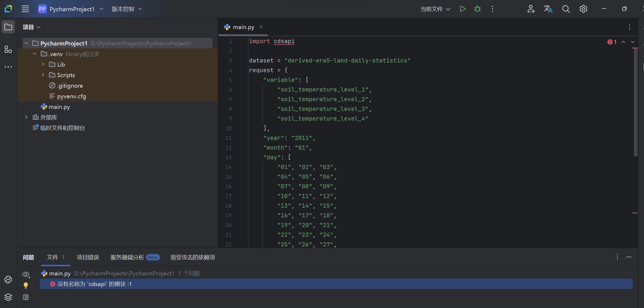This screenshot has width=644, height=308.
Task: Minimize the PyCharm window
Action: [x=604, y=9]
